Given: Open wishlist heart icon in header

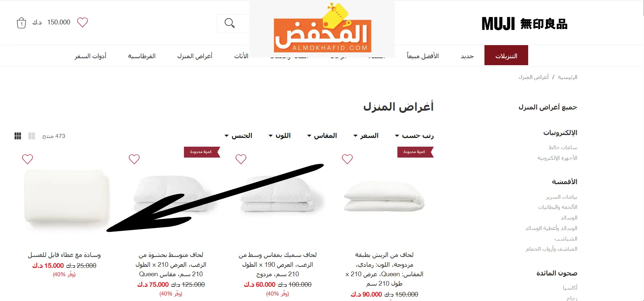Looking at the screenshot, I should 83,22.
